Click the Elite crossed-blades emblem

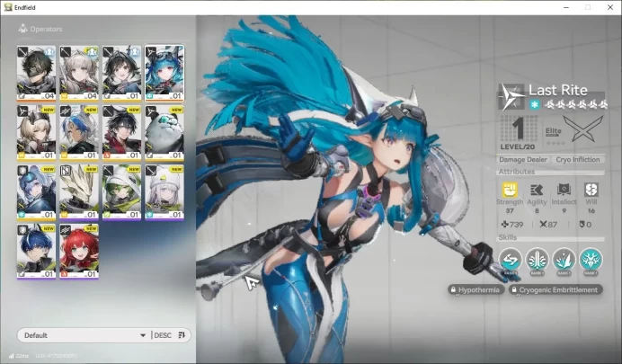click(x=583, y=129)
